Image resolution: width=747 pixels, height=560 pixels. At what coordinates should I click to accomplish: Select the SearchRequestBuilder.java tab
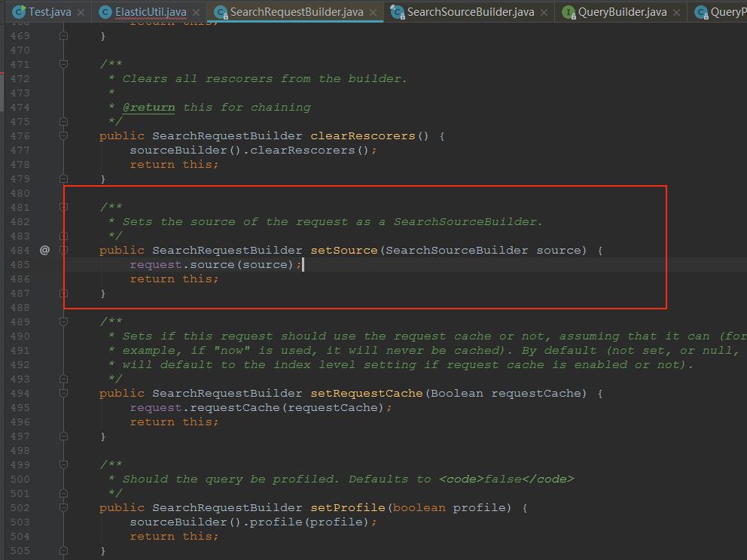[x=297, y=12]
